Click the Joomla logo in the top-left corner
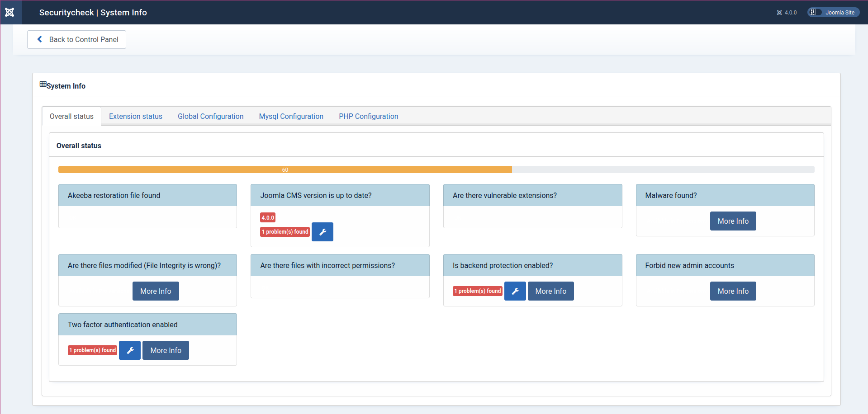868x414 pixels. tap(10, 12)
